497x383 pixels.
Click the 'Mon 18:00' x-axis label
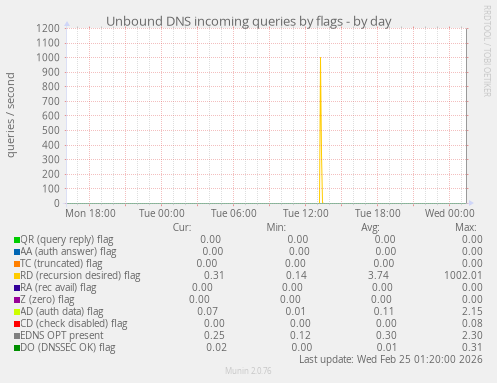pos(90,213)
